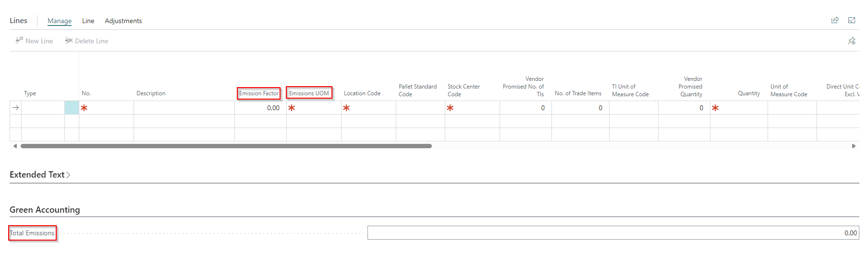This screenshot has height=256, width=868.
Task: Open the Line menu
Action: coord(88,21)
